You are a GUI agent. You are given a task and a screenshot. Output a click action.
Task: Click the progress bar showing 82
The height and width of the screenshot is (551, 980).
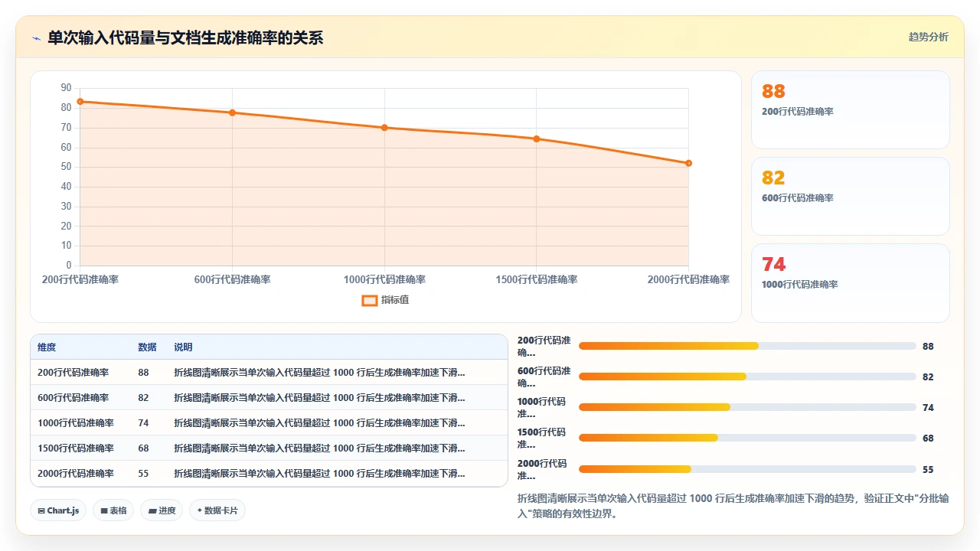(x=747, y=377)
